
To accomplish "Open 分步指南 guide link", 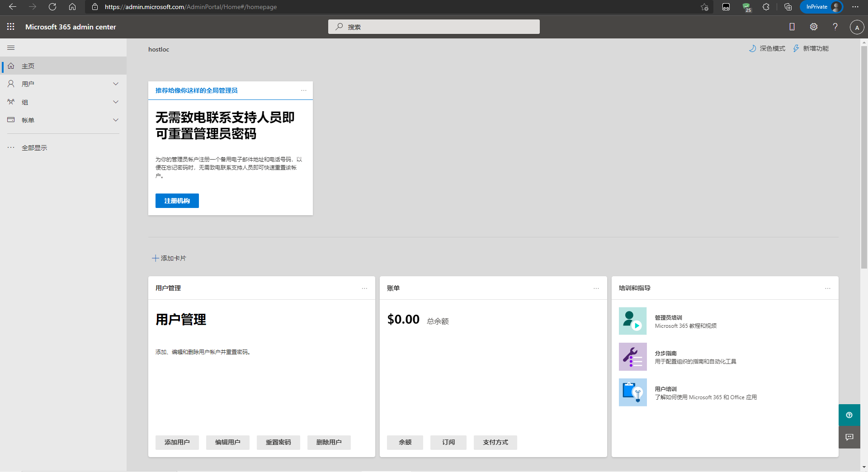I will (x=665, y=354).
